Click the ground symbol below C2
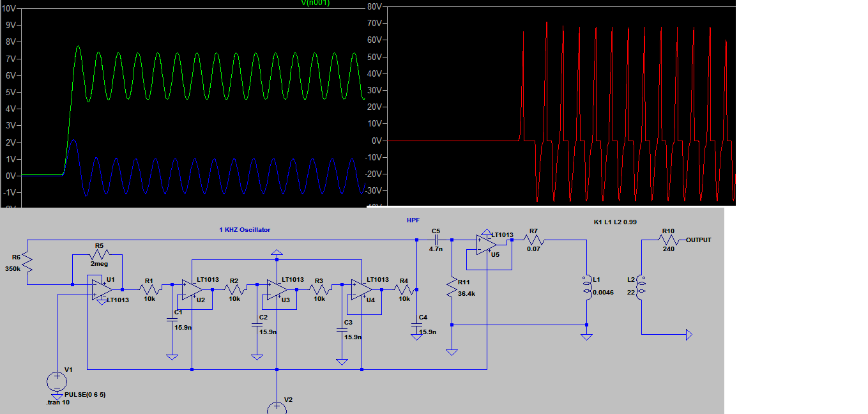Screen dimensions: 868x414 [x=256, y=357]
